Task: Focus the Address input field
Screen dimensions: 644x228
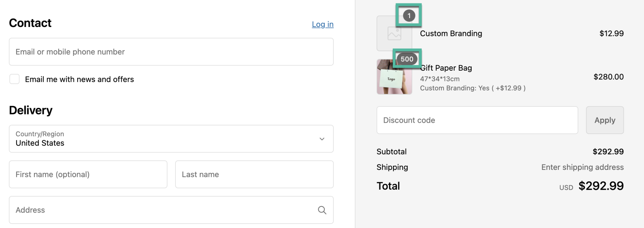Action: [164, 210]
